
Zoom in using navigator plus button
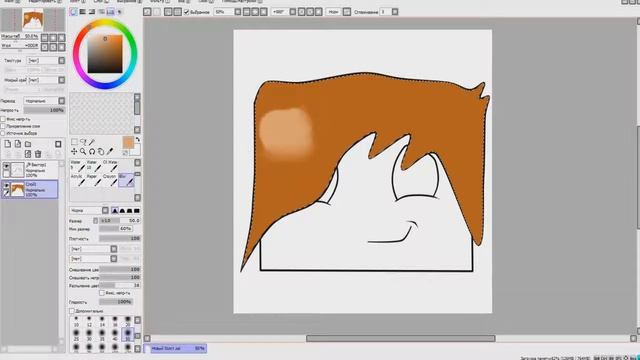(x=53, y=38)
